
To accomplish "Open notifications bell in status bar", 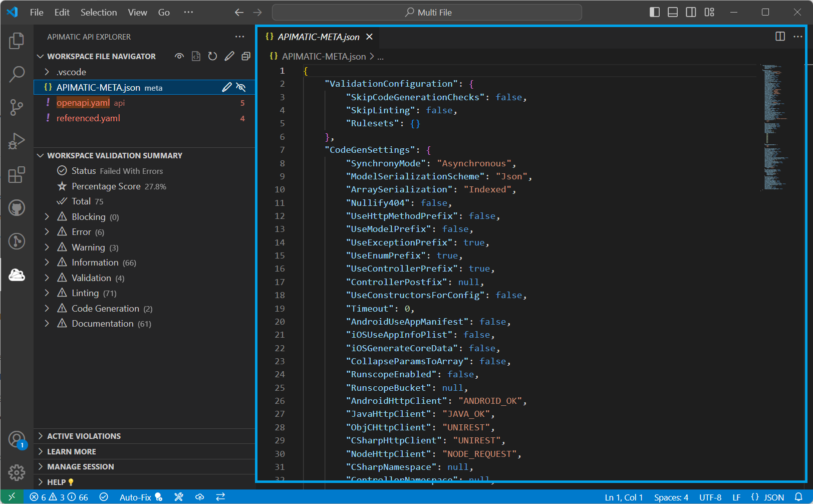I will coord(798,497).
